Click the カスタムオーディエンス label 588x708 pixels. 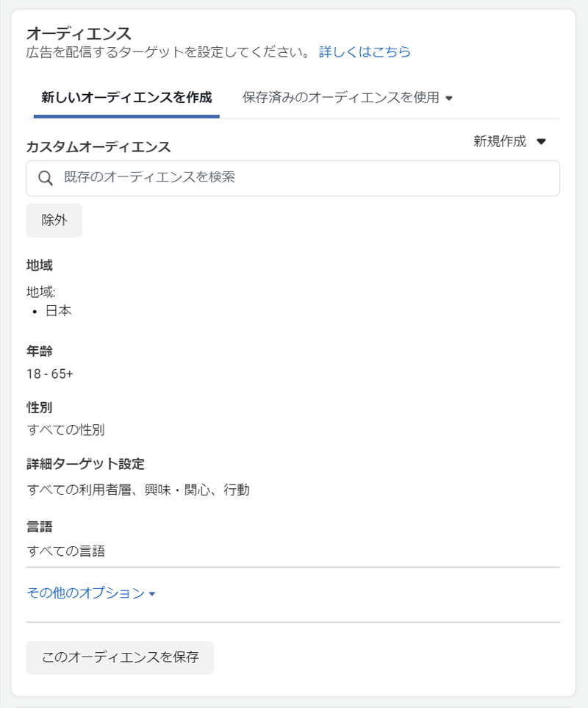click(x=98, y=147)
